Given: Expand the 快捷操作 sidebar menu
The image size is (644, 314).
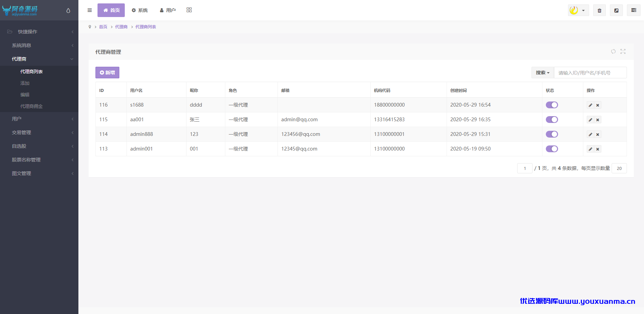Looking at the screenshot, I should click(39, 32).
